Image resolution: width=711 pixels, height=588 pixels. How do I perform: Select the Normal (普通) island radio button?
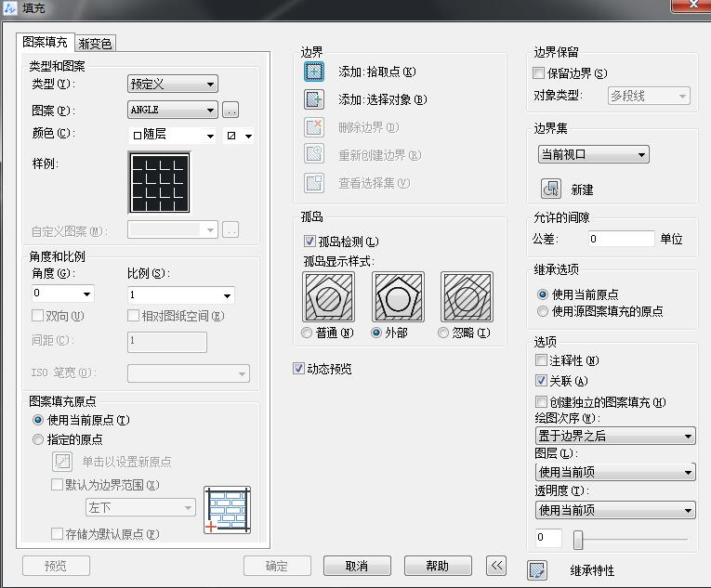[307, 333]
